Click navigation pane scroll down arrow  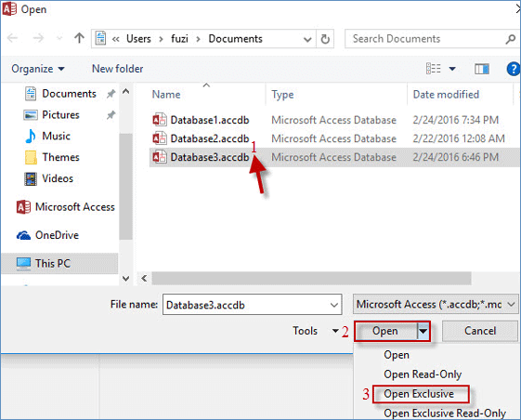(125, 279)
